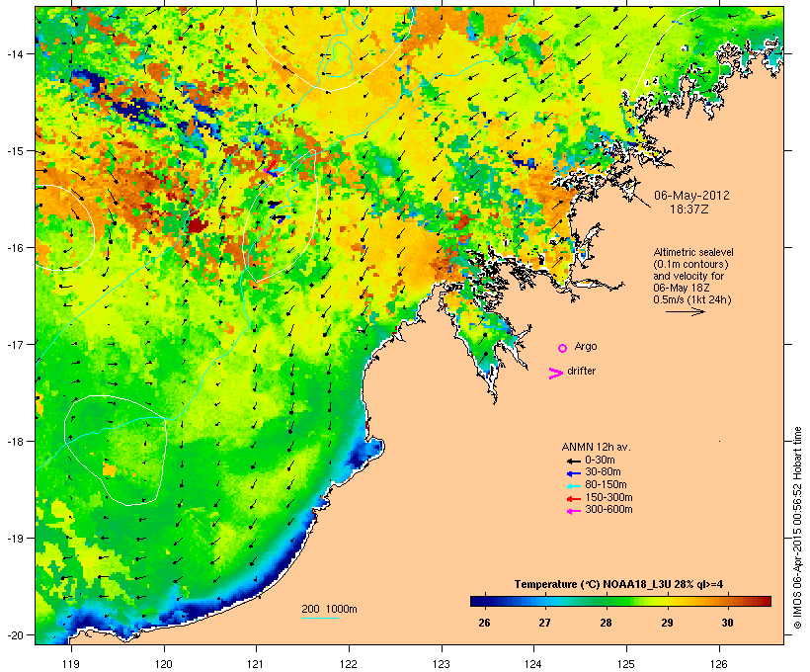The width and height of the screenshot is (810, 672).
Task: Click the colour bar tick label 28
Action: pyautogui.click(x=606, y=623)
